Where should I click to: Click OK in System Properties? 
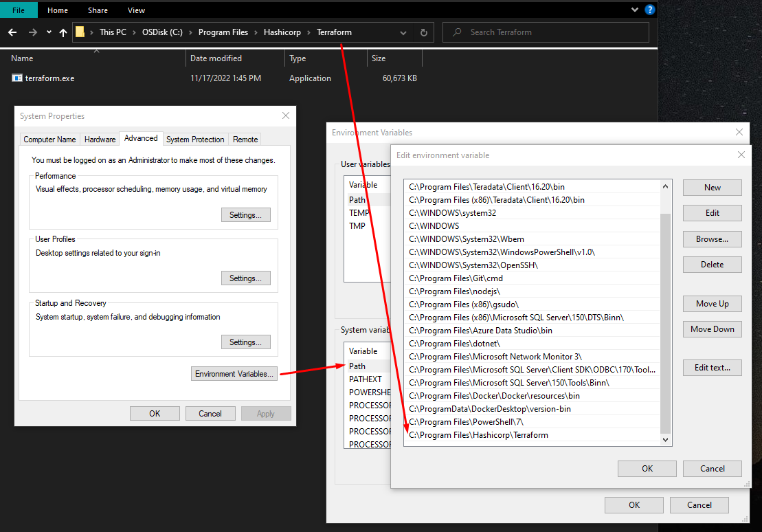pyautogui.click(x=155, y=413)
